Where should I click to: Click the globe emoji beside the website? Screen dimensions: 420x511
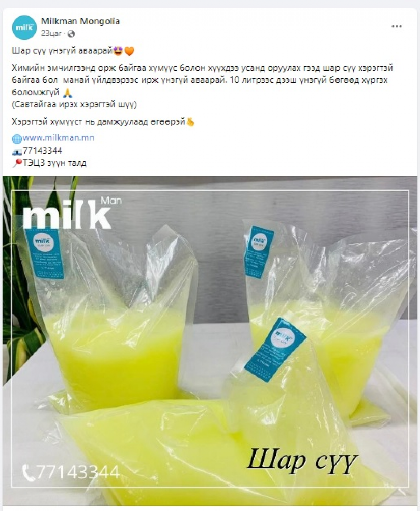click(17, 138)
